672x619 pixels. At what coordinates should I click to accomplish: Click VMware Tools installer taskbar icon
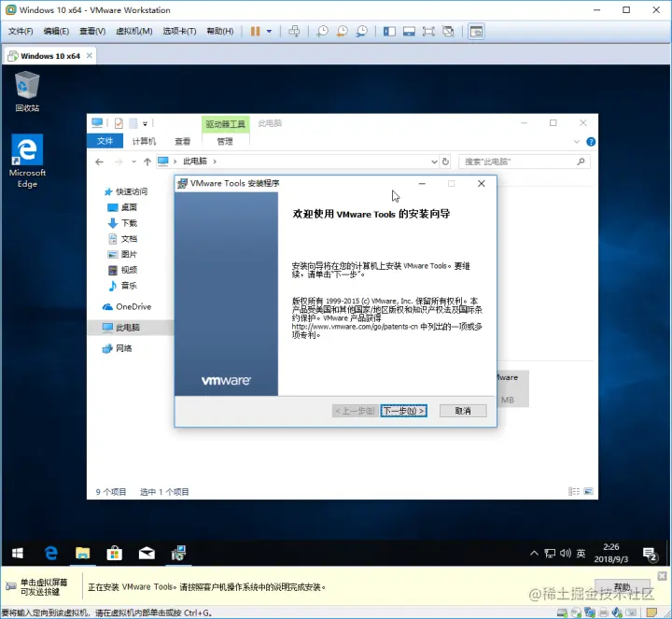[x=178, y=554]
